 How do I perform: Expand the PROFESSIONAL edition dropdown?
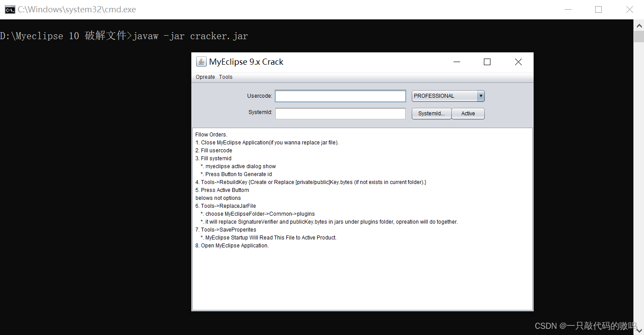pos(481,96)
